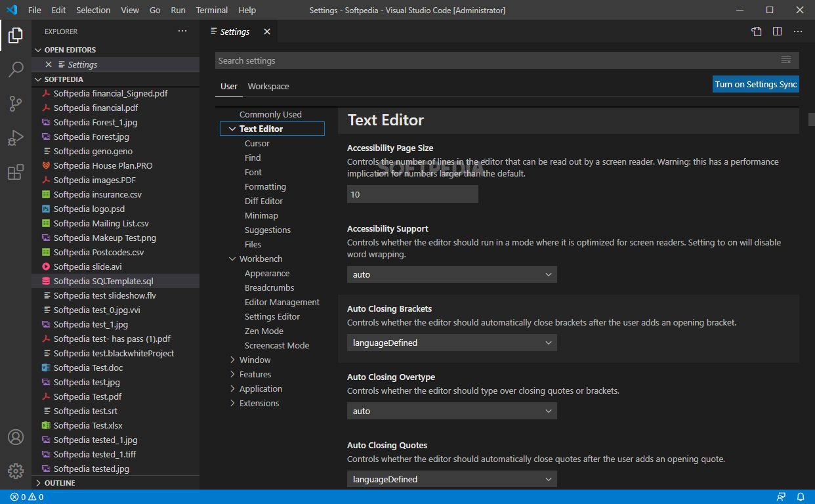Expand the Application settings group
Viewport: 815px width, 504px height.
point(232,388)
